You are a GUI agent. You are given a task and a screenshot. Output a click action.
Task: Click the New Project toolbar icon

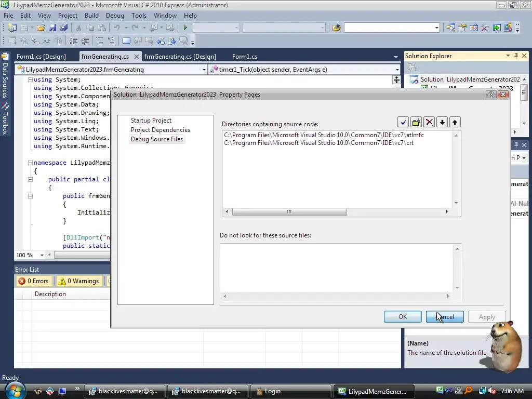click(12, 28)
